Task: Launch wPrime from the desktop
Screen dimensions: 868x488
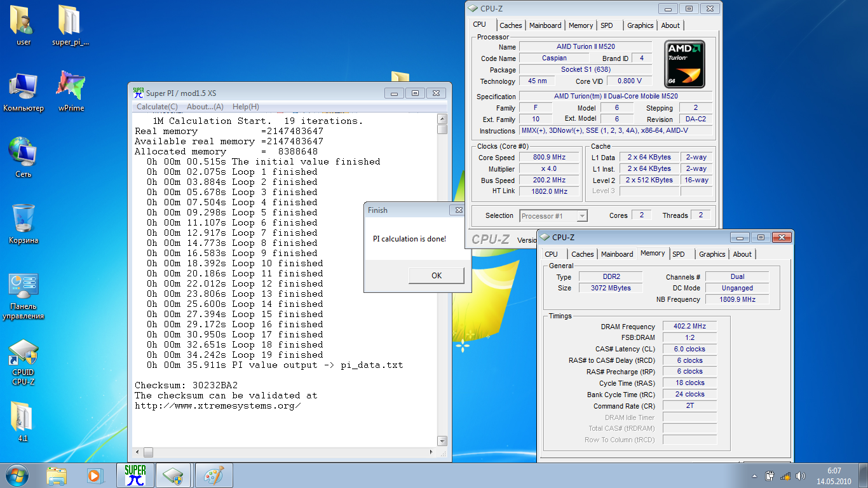Action: click(x=71, y=91)
